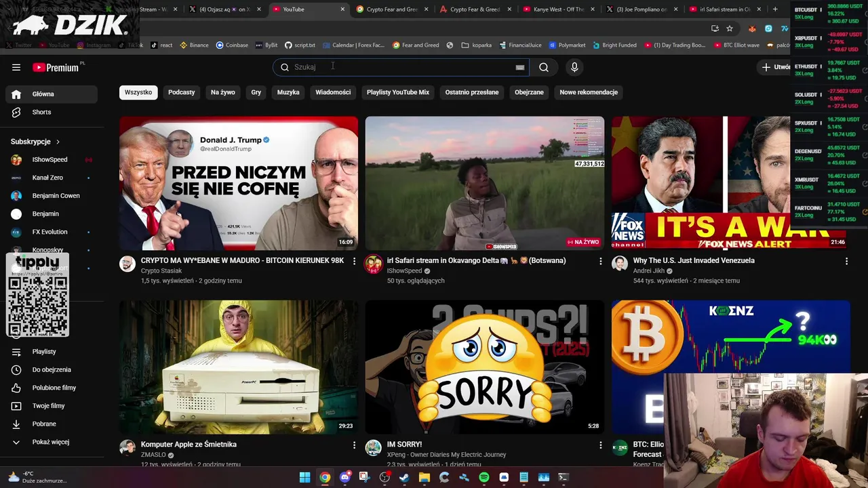Open Pobrane downloads in sidebar
The height and width of the screenshot is (488, 868).
tap(52, 424)
